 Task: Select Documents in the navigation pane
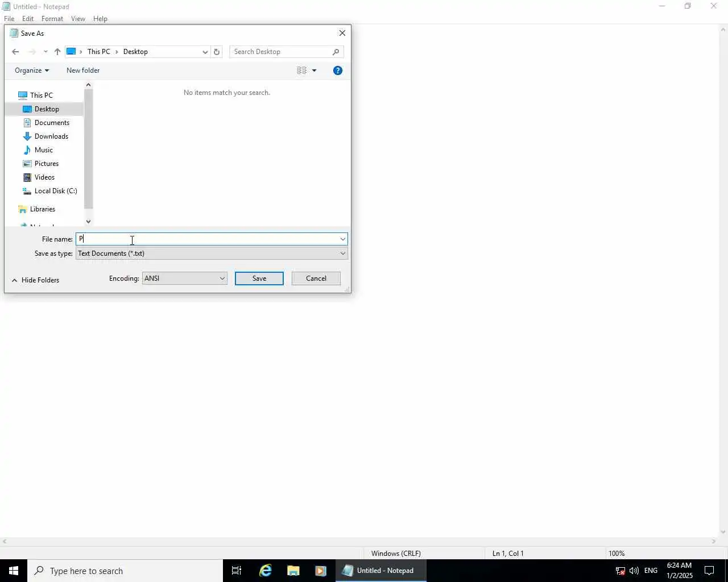point(52,123)
